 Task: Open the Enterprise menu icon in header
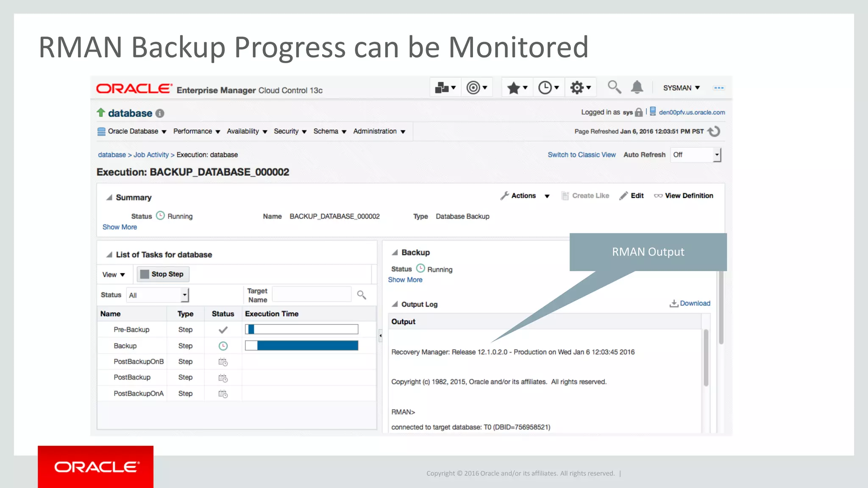pyautogui.click(x=445, y=88)
